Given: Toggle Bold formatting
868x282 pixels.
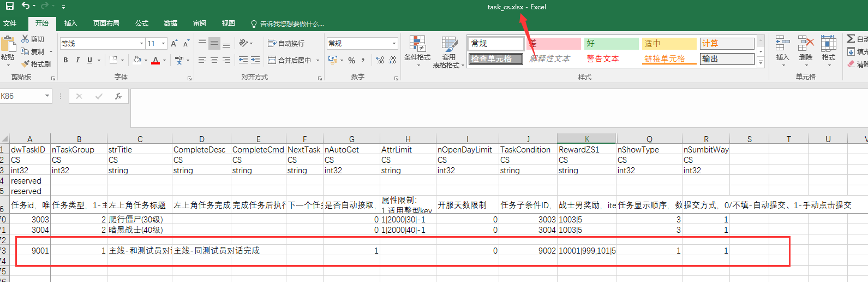Looking at the screenshot, I should [x=65, y=60].
